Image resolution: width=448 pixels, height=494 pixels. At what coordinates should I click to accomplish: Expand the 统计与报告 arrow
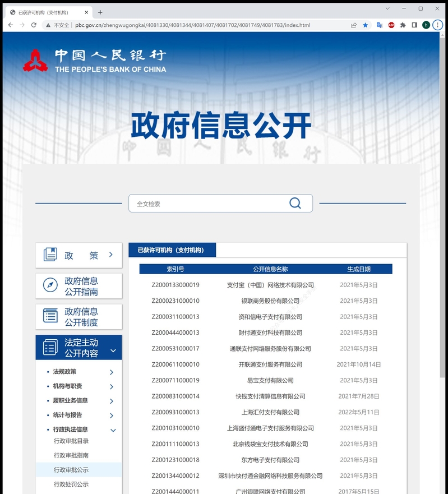[112, 415]
